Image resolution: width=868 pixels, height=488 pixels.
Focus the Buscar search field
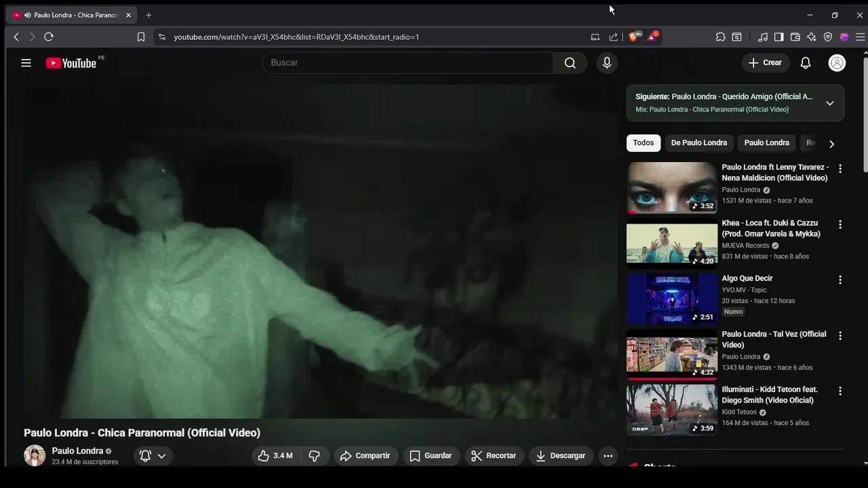[x=408, y=63]
